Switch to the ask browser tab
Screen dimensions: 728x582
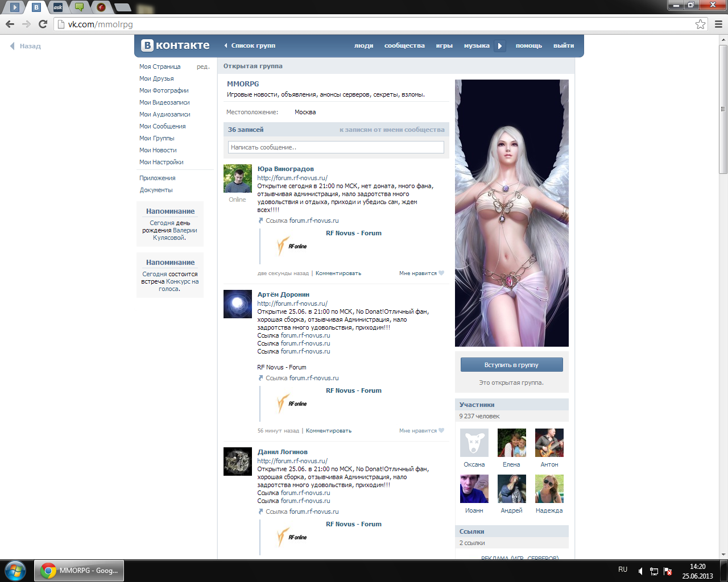click(x=57, y=7)
